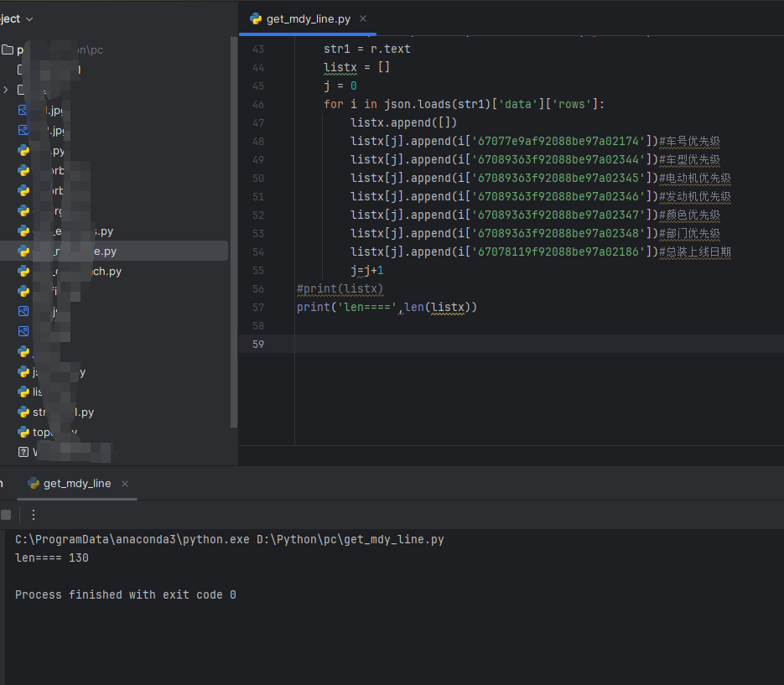The height and width of the screenshot is (685, 784).
Task: Open the Project view dropdown chevron
Action: [30, 18]
